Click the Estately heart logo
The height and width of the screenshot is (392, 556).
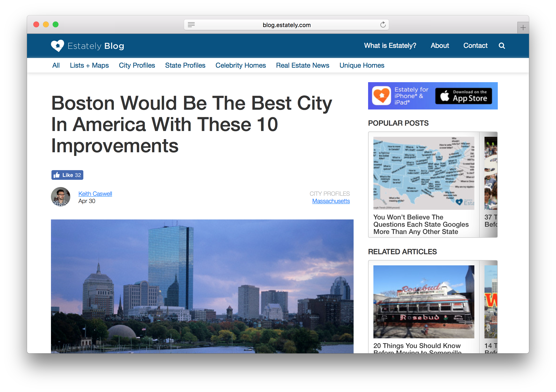click(x=57, y=46)
